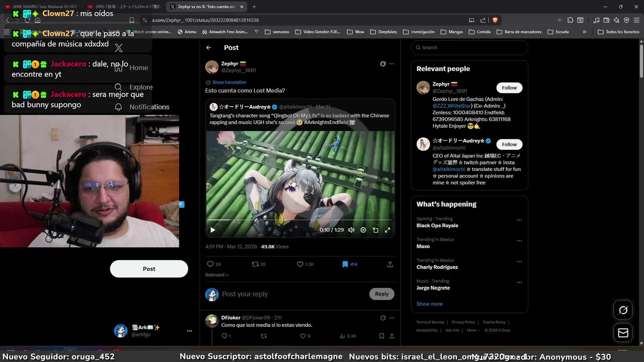Reply icon showing 26 replies
This screenshot has height=362, width=644.
pos(214,264)
